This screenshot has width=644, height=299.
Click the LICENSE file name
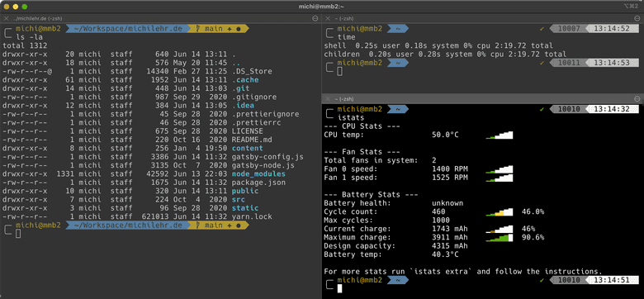coord(247,131)
